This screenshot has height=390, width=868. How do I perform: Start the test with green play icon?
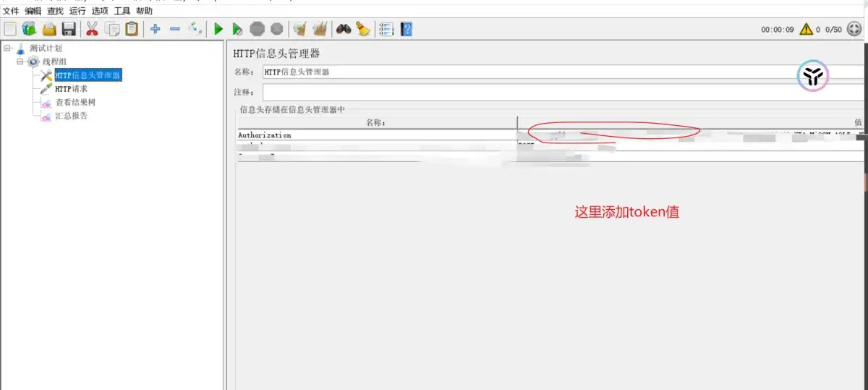click(218, 29)
